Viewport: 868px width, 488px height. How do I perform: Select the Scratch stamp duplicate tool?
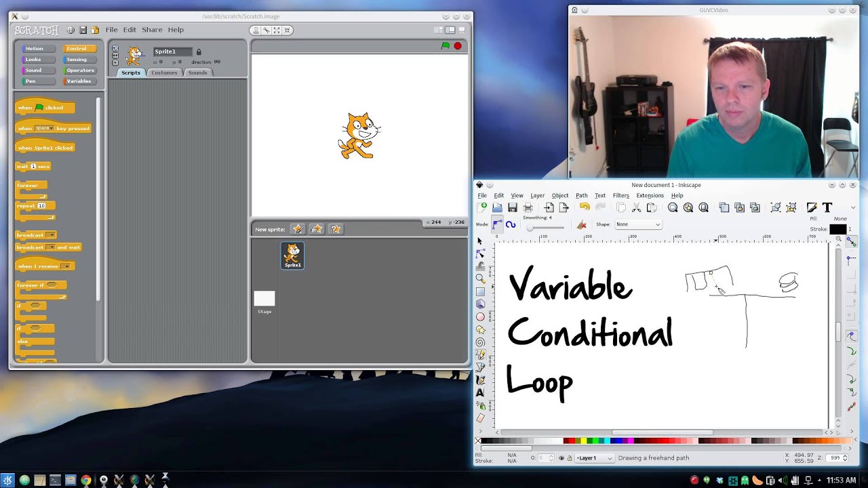pos(256,30)
